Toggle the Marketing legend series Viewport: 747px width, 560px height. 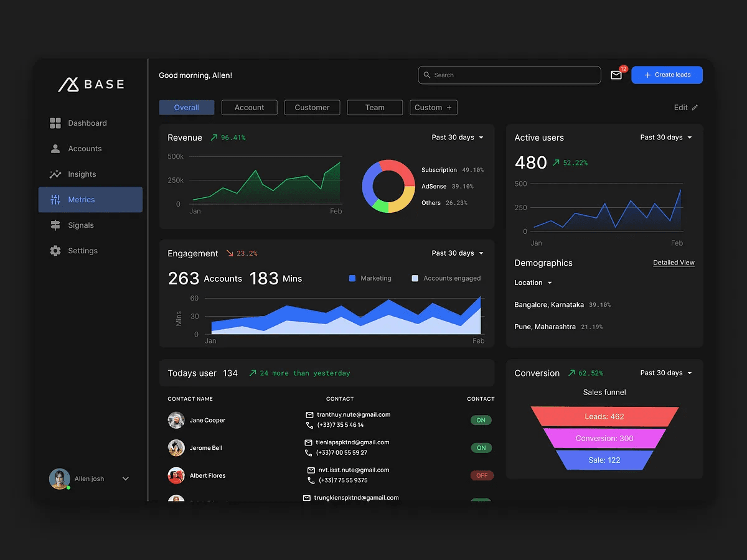(x=370, y=278)
